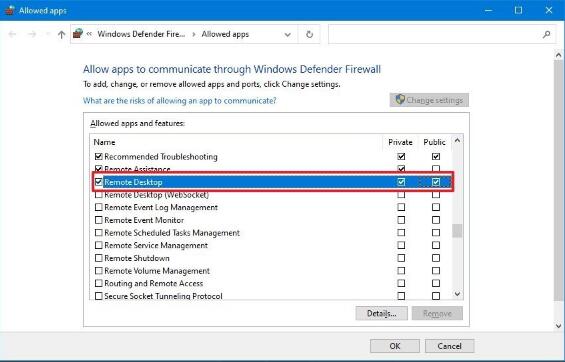
Task: Click the Forward navigation arrow
Action: [32, 34]
